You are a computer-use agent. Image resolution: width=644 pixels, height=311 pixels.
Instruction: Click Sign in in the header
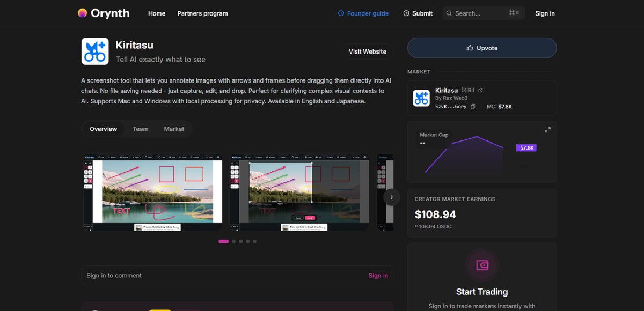tap(545, 13)
